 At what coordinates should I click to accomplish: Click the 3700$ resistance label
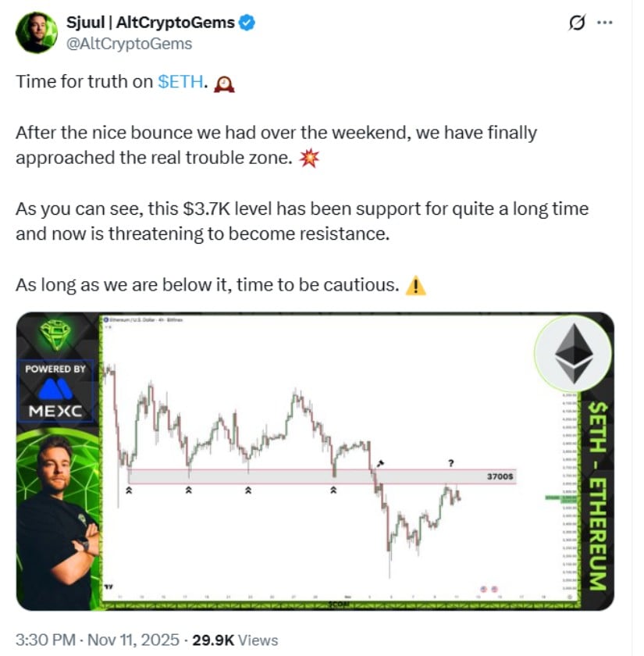tap(500, 476)
